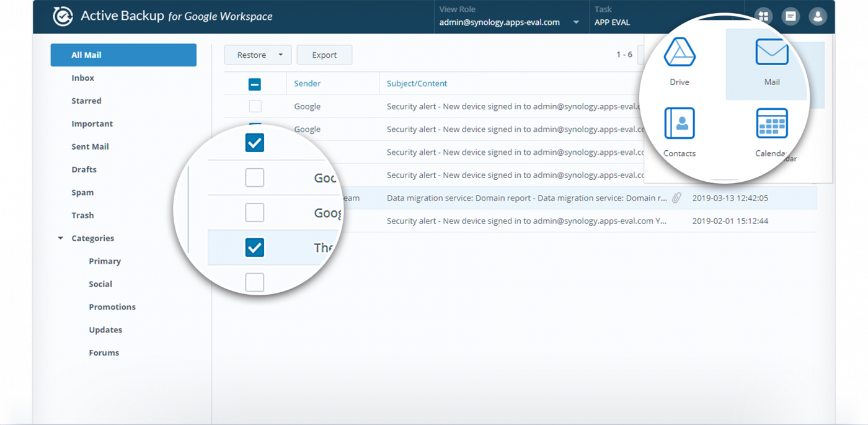Viewport: 868px width, 425px height.
Task: Open the Important folder
Action: pyautogui.click(x=92, y=123)
